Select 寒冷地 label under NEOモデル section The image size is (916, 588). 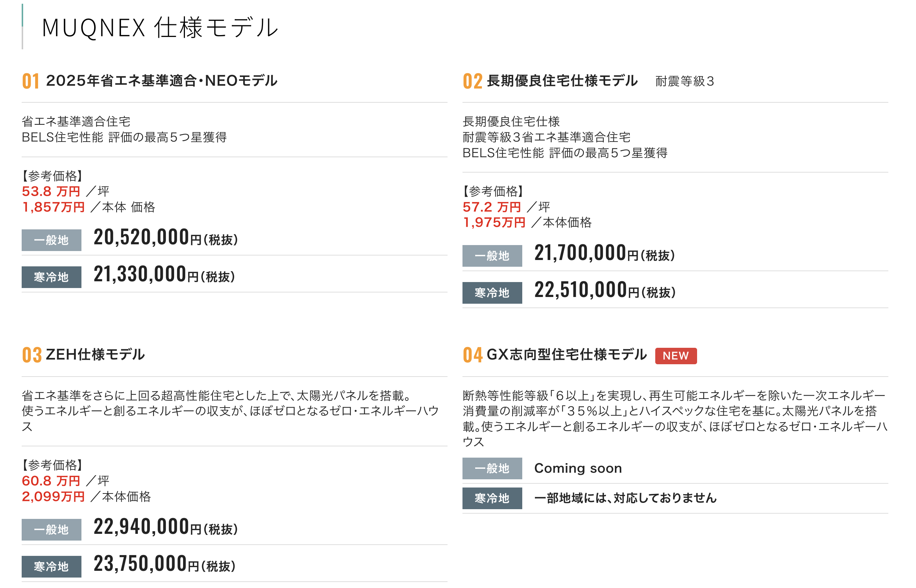click(x=51, y=277)
